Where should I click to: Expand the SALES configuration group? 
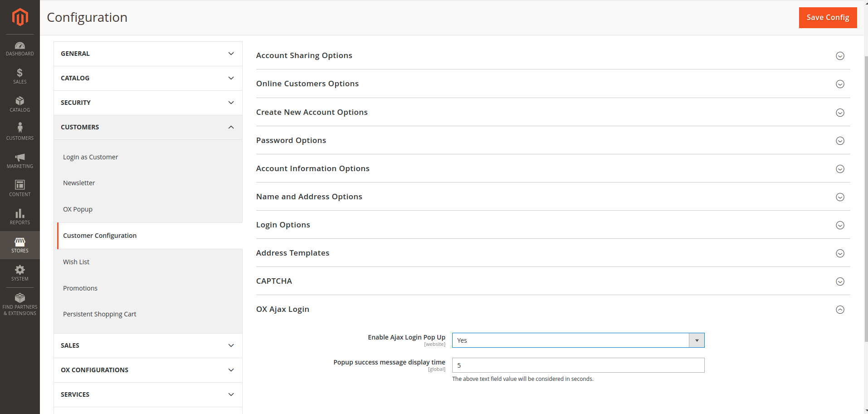148,345
